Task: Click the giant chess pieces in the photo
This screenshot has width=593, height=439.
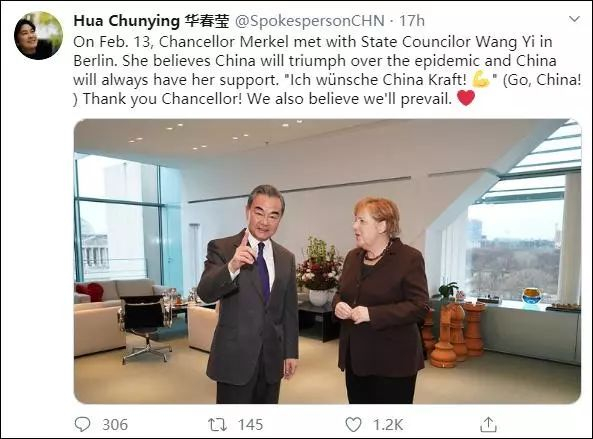Action: (x=453, y=333)
